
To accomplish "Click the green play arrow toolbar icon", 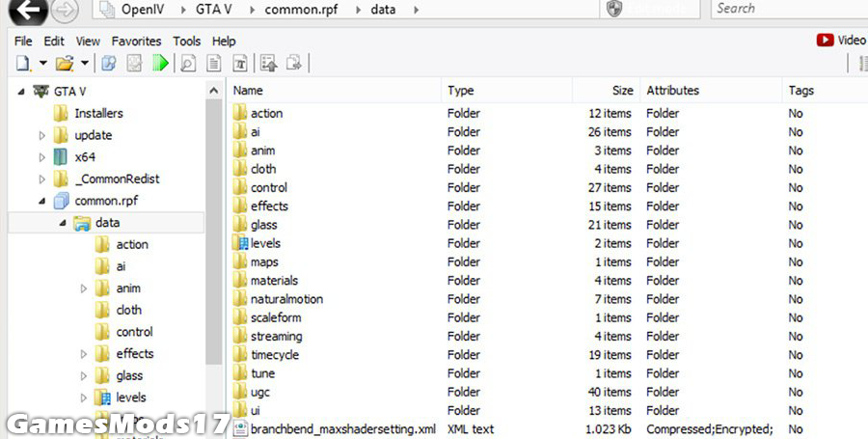I will (160, 63).
